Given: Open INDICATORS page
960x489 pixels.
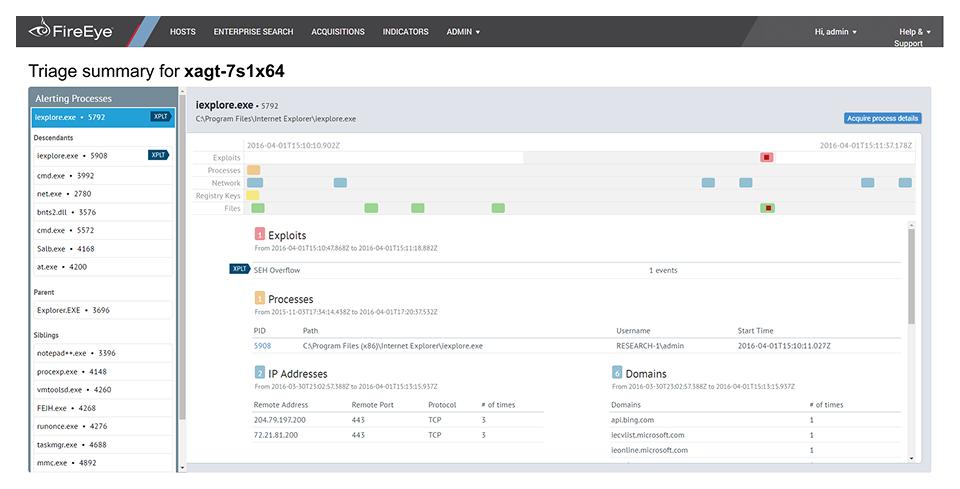Looking at the screenshot, I should tap(405, 32).
